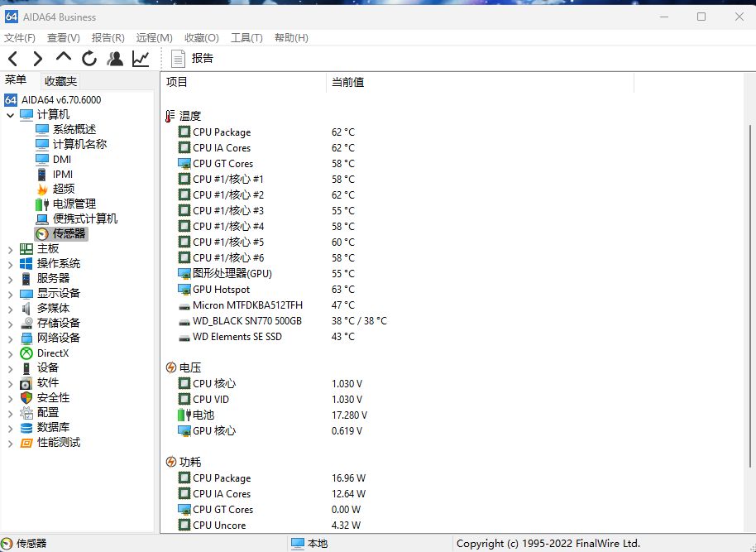756x552 pixels.
Task: Open the 便携式计算机 tree item
Action: click(x=76, y=219)
